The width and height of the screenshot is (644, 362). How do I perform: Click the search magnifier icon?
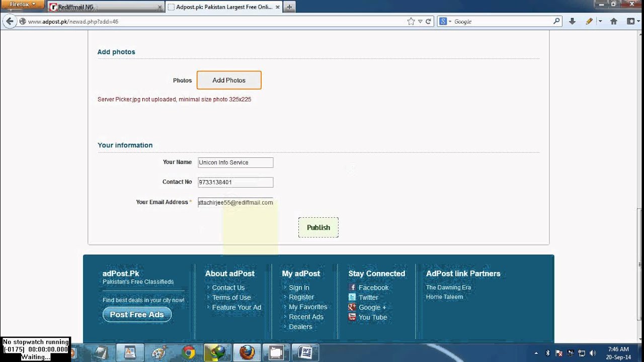(556, 21)
